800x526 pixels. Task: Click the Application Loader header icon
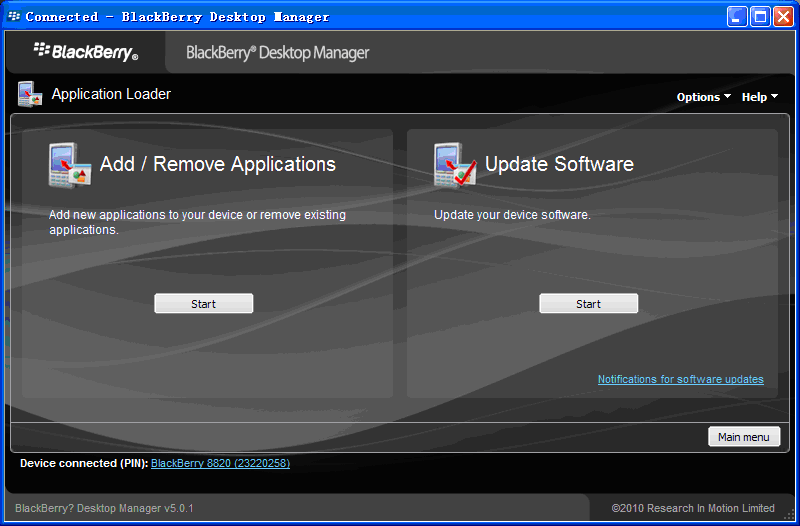[30, 94]
